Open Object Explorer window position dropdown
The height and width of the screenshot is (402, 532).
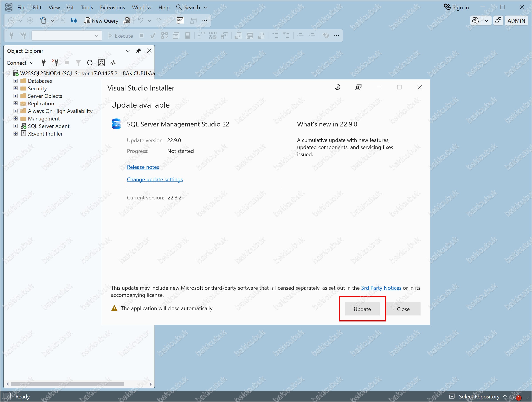point(128,51)
